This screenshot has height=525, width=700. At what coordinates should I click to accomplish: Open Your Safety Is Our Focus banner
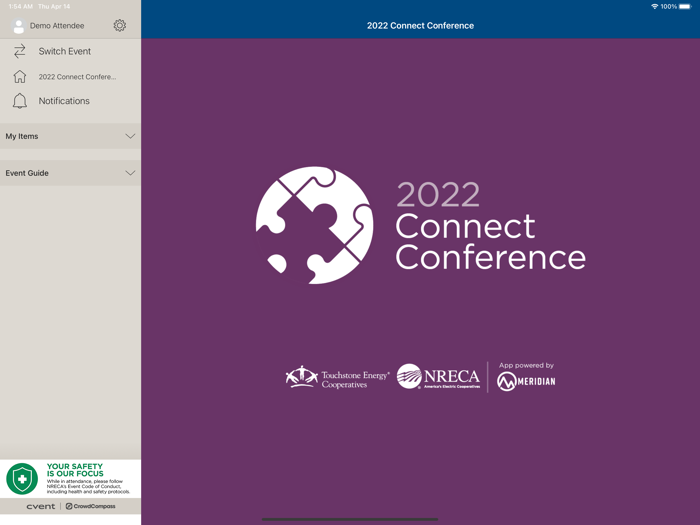71,479
